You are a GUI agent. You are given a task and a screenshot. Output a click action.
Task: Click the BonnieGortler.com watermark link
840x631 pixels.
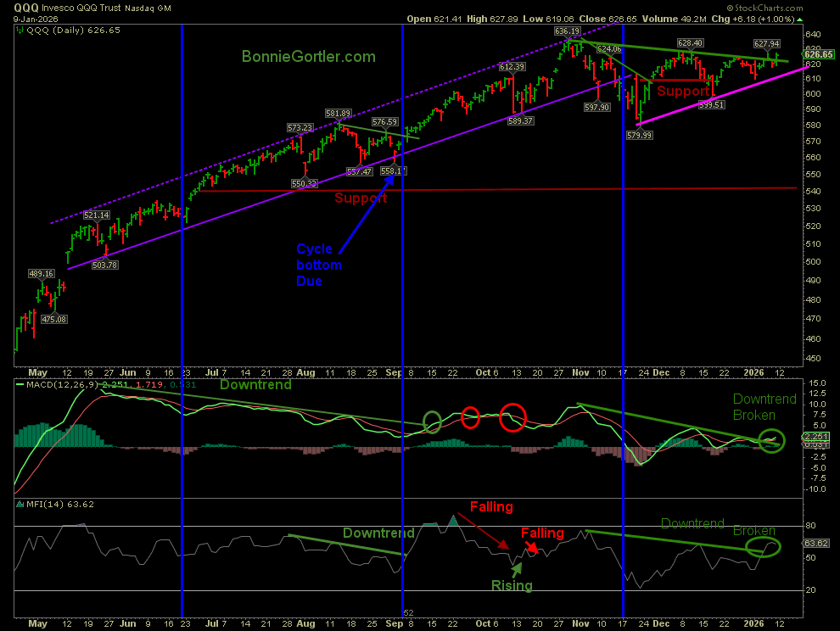[308, 57]
